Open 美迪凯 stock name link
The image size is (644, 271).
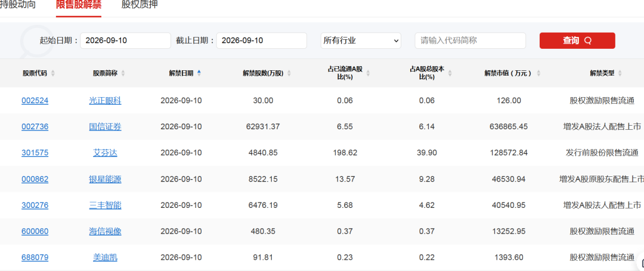(105, 258)
